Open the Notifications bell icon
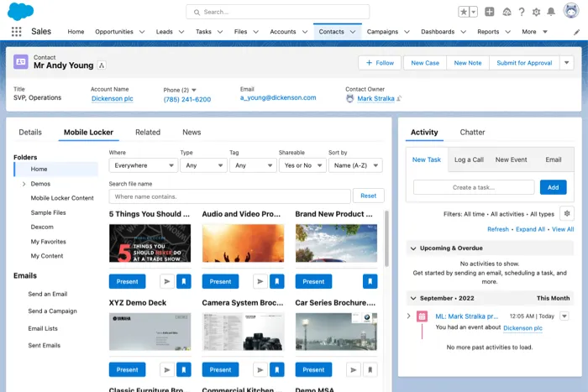Screen dimensions: 588x392 point(551,12)
